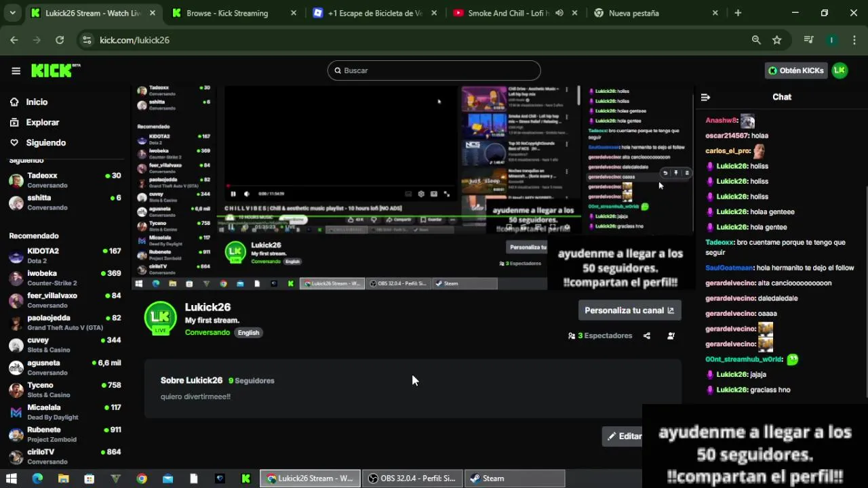This screenshot has width=868, height=488.
Task: Open the zoom magnifier in address bar
Action: click(x=756, y=40)
